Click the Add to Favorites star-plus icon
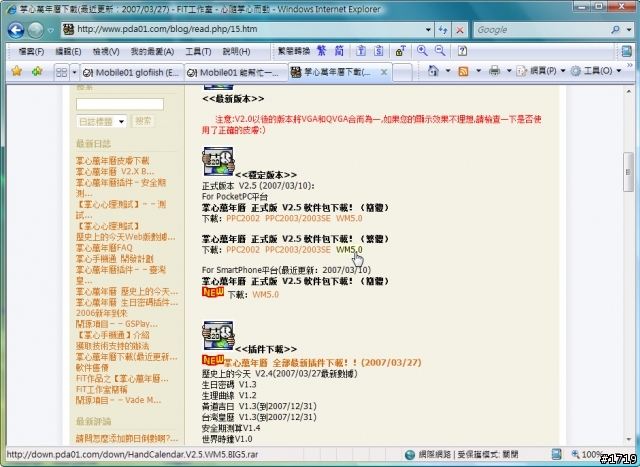This screenshot has height=467, width=640. tap(37, 71)
